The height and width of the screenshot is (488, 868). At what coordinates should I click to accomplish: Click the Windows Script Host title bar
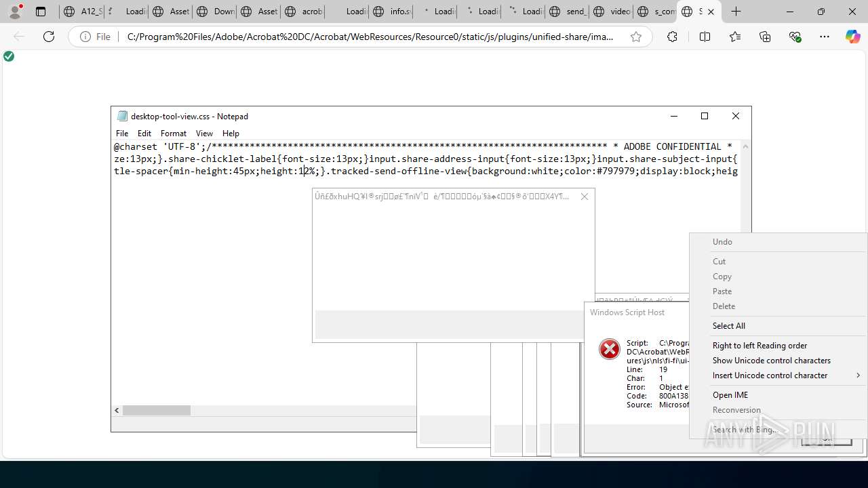(x=637, y=312)
